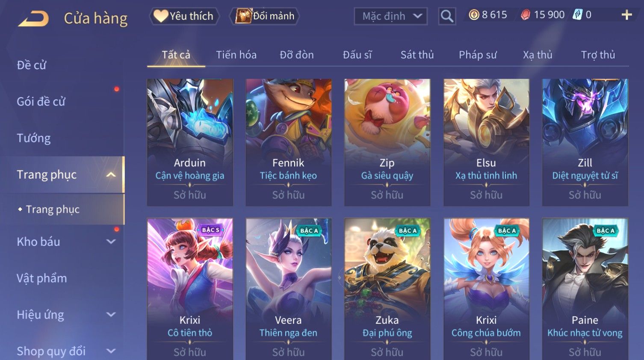Select Veera Thiên nga đen skin card

pyautogui.click(x=289, y=289)
